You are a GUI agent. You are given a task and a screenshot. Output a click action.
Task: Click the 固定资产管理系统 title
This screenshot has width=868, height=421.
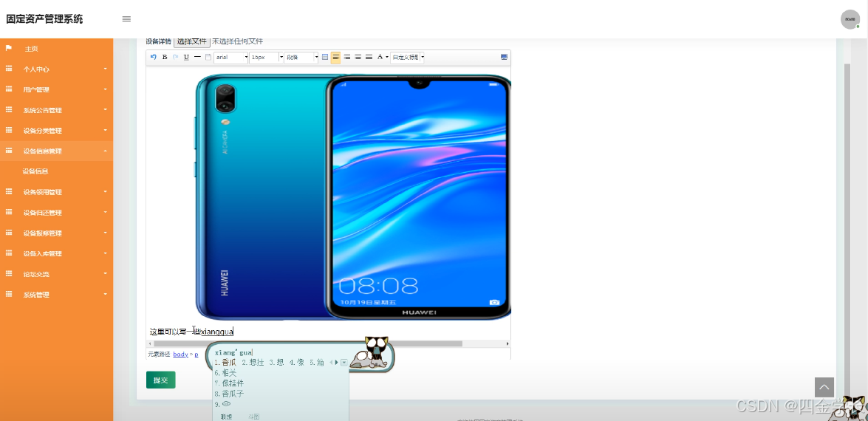(x=44, y=18)
